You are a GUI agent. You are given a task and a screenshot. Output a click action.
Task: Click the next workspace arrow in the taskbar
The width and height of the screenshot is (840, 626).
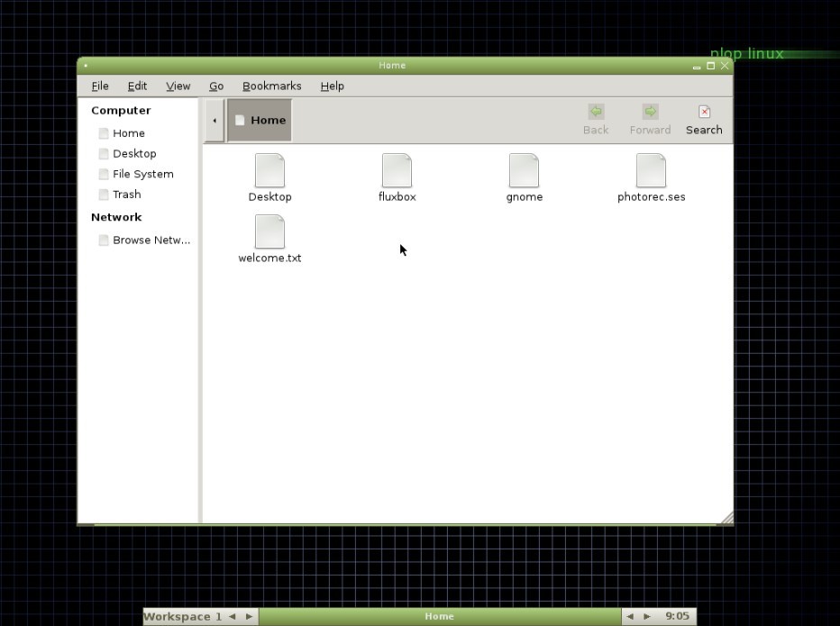(249, 616)
